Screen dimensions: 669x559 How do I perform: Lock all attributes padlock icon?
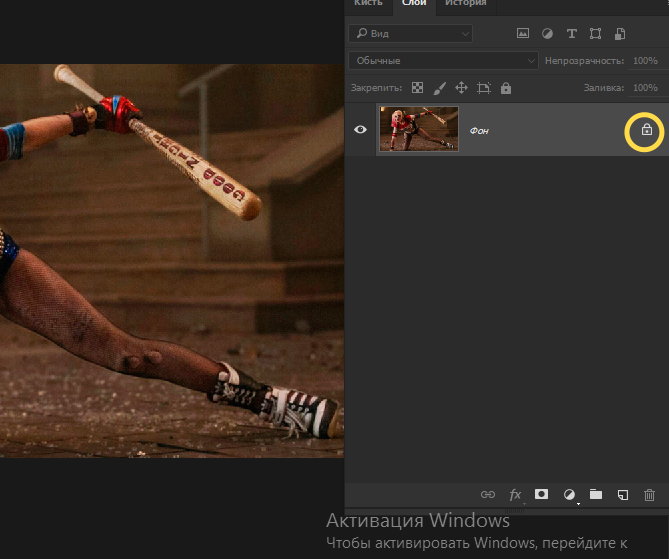[x=506, y=88]
